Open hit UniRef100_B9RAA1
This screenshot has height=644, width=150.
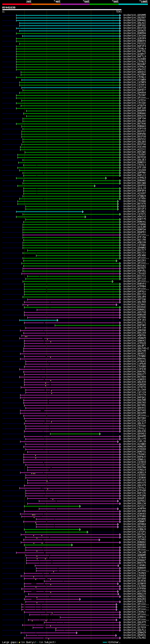(x=135, y=20)
